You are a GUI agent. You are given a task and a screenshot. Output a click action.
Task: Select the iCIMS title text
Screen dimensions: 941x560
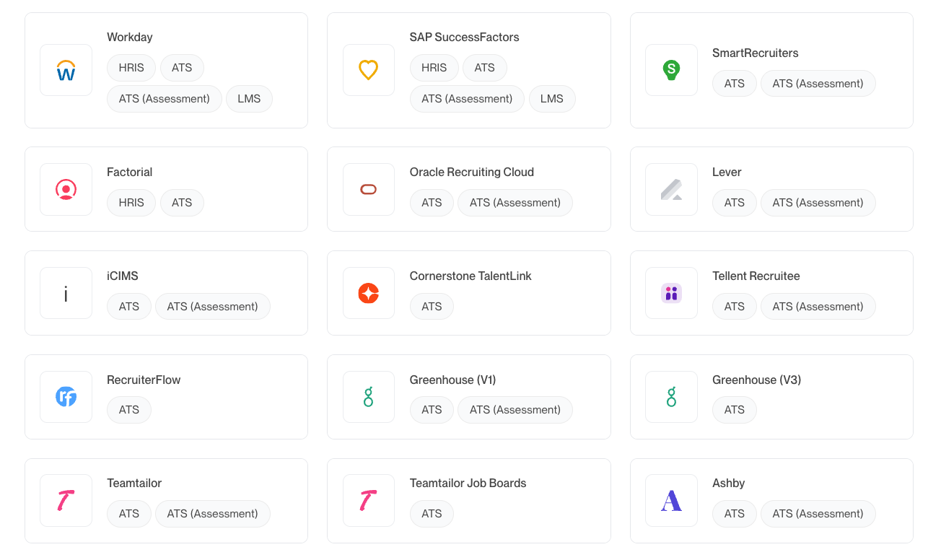pos(123,276)
